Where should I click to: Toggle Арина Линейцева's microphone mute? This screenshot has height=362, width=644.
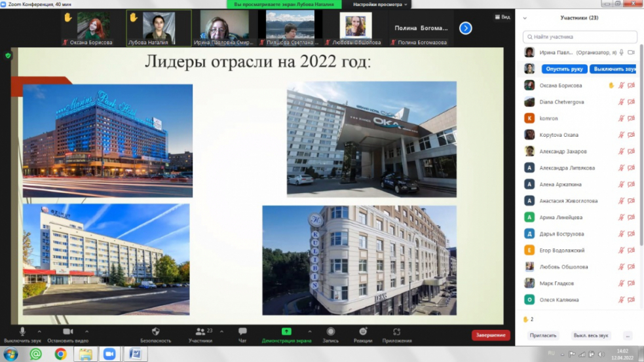coord(622,217)
